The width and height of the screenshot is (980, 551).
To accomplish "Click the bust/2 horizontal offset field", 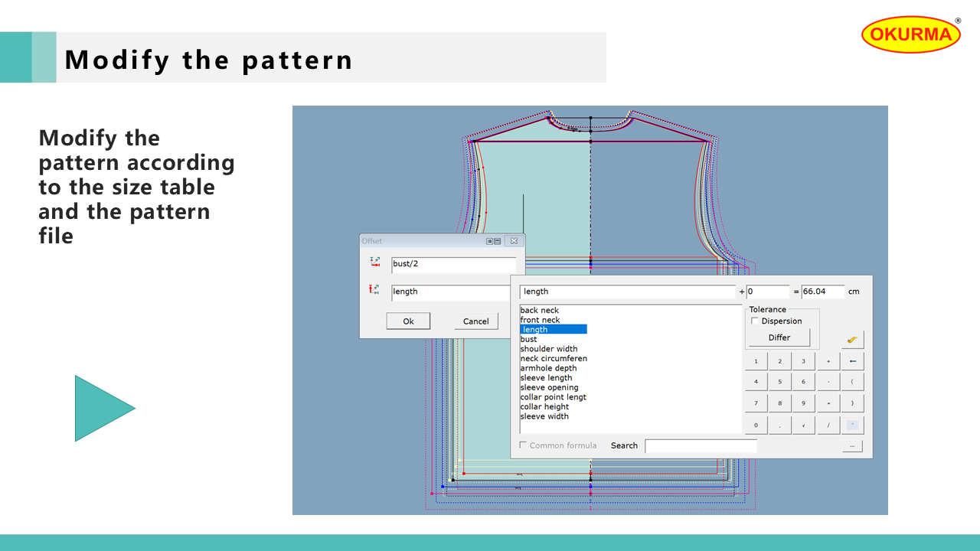I will point(453,265).
